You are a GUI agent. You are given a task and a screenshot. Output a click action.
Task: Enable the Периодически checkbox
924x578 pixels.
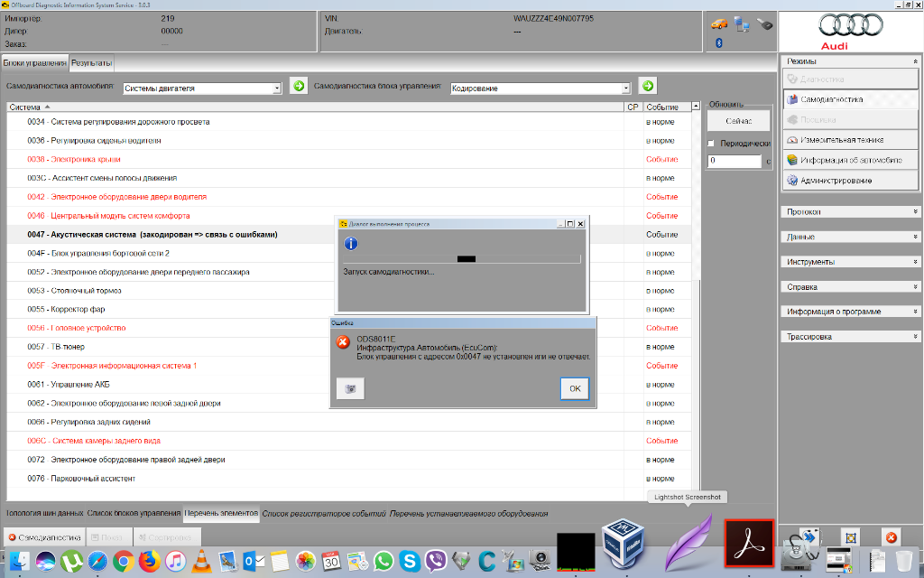(712, 144)
